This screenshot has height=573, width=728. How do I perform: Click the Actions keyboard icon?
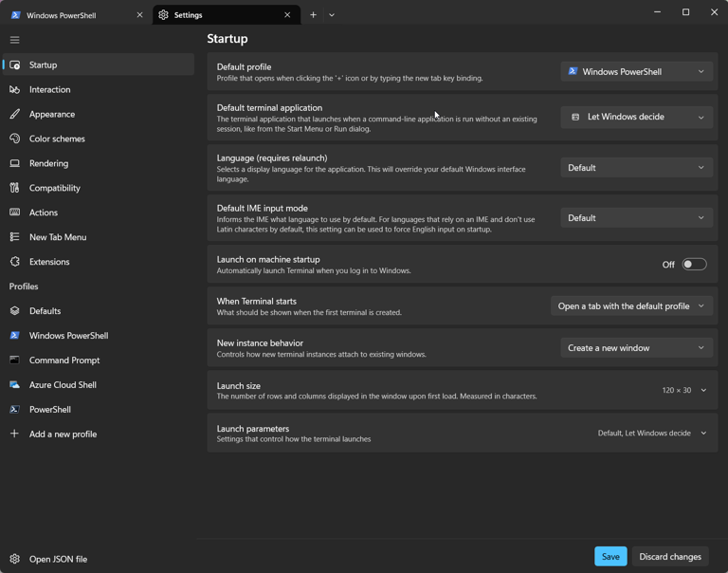[15, 213]
